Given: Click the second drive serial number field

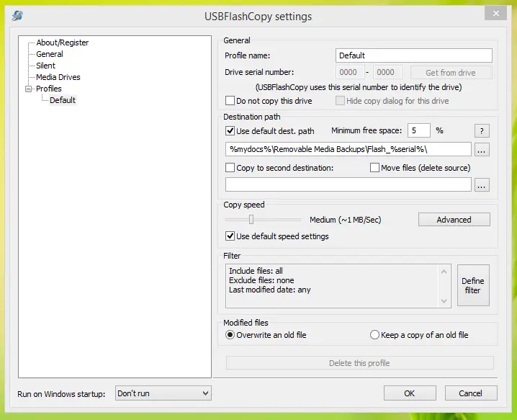Looking at the screenshot, I should pyautogui.click(x=387, y=72).
